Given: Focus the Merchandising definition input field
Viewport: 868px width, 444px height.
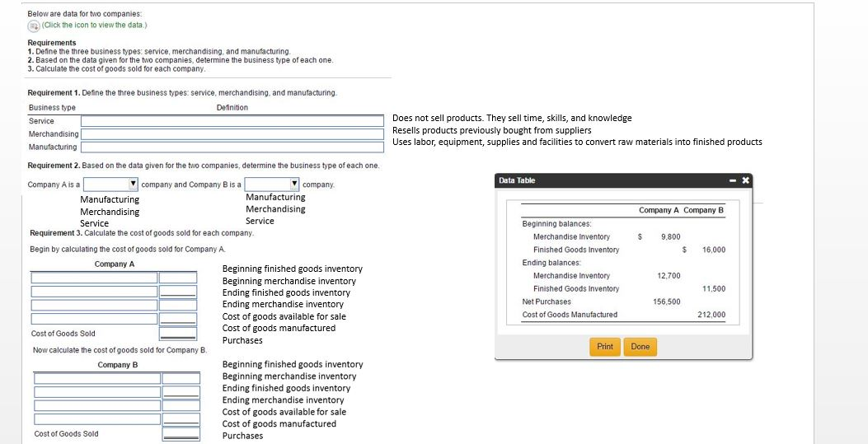Looking at the screenshot, I should tap(232, 133).
